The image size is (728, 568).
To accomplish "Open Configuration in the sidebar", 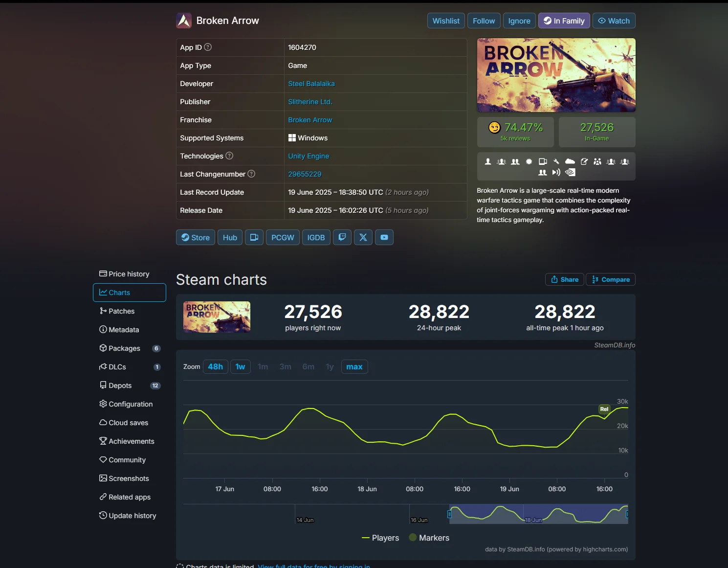I will point(130,404).
